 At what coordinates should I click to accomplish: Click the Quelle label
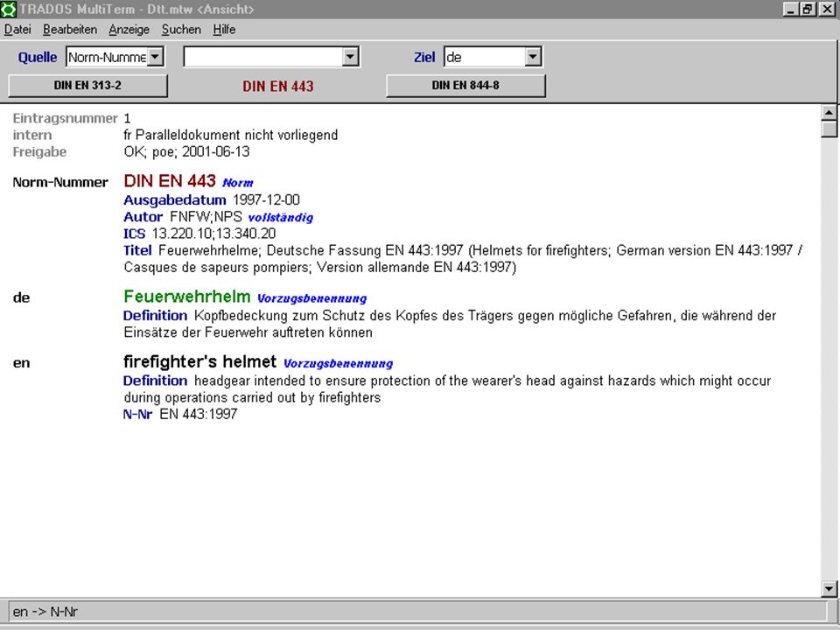[38, 58]
